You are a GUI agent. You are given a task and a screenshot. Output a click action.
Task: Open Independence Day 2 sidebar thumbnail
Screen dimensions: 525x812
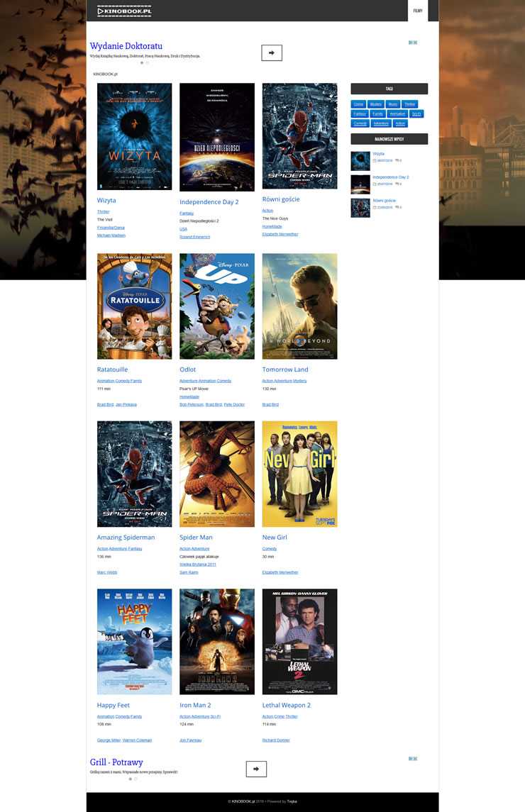pos(360,184)
